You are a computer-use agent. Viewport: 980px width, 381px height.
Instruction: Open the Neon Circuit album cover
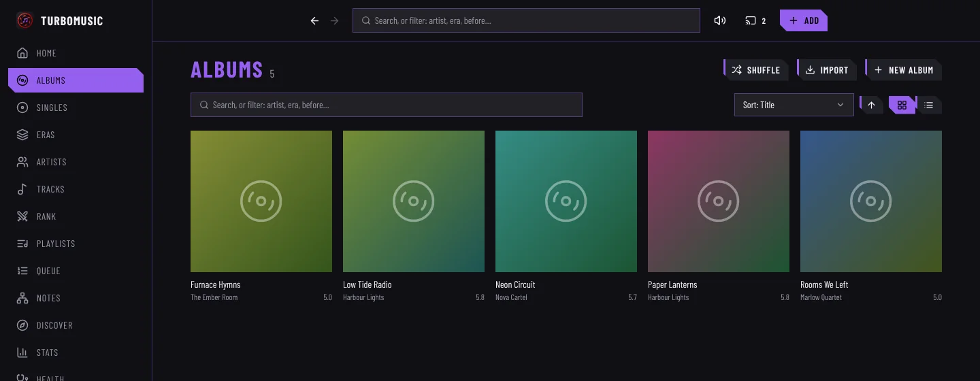tap(566, 201)
